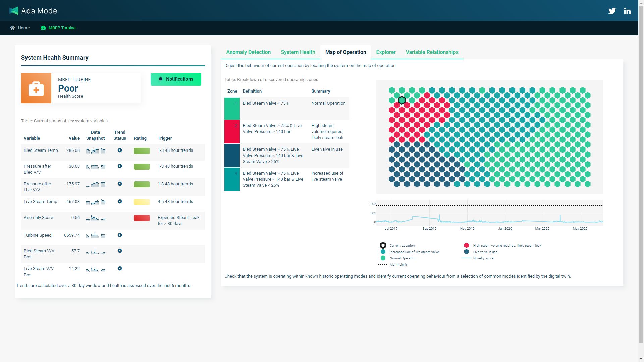Open the LinkedIn icon link

(627, 11)
